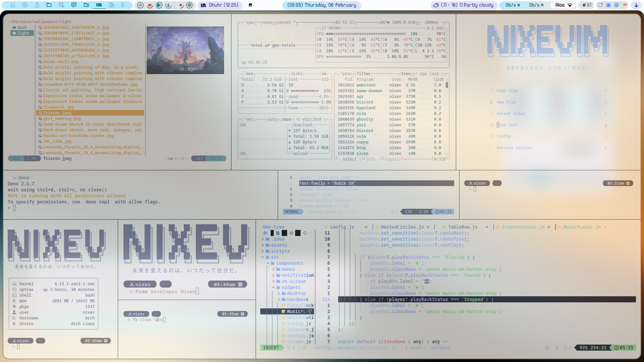Viewport: 644px width, 362px height.
Task: Expand the assets folder in Neo-tree
Action: click(279, 245)
